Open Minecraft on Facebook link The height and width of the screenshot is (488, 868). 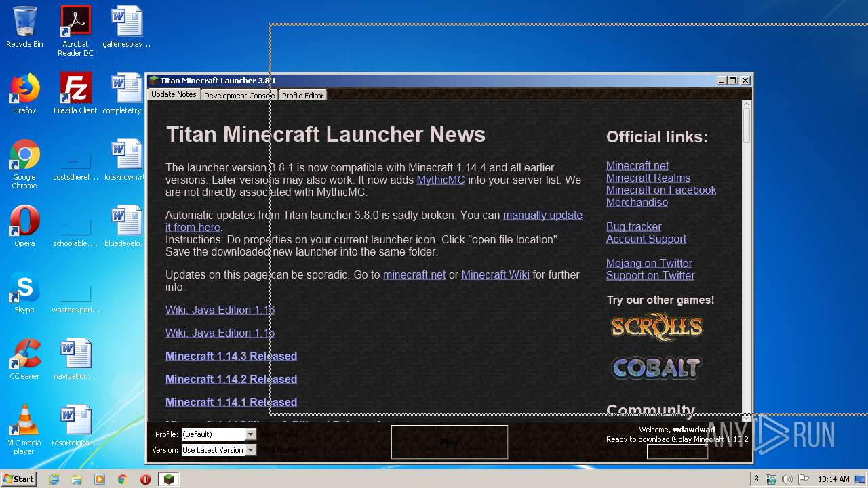661,190
